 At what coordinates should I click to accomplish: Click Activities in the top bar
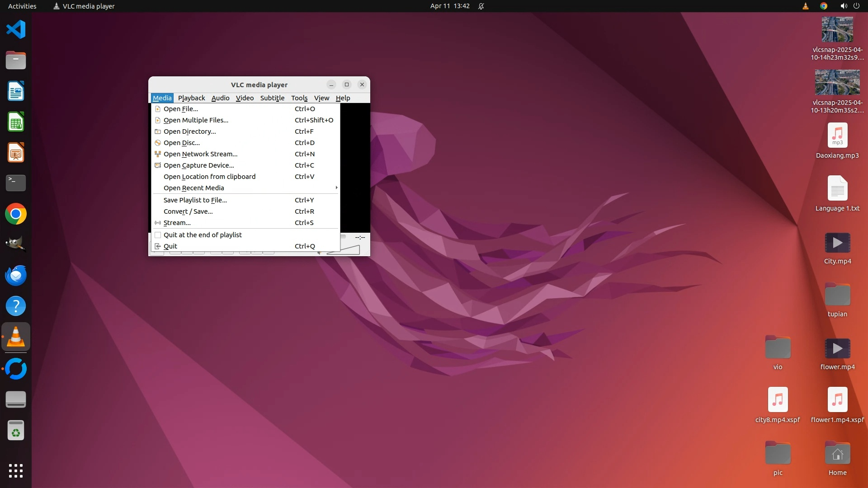22,6
